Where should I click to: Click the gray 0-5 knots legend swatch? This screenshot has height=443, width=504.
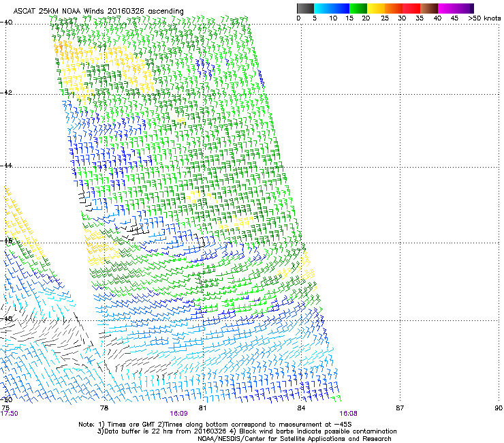tap(305, 8)
